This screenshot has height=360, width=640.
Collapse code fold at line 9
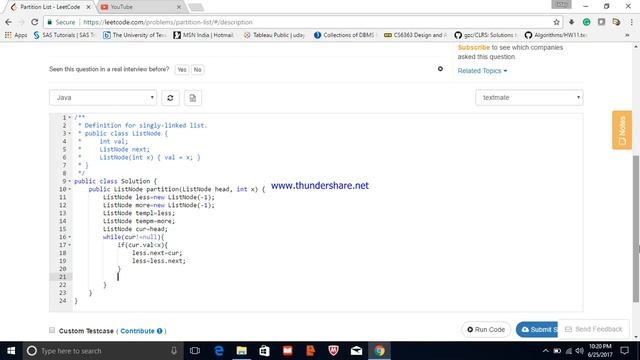69,181
